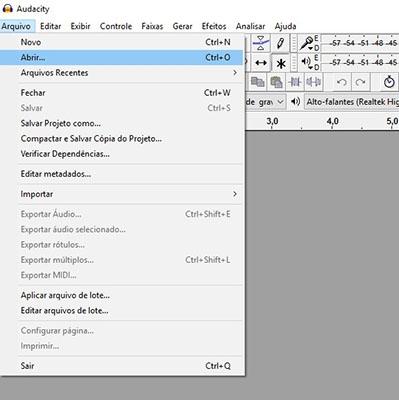
Task: Click the Trim audio icon
Action: [295, 82]
